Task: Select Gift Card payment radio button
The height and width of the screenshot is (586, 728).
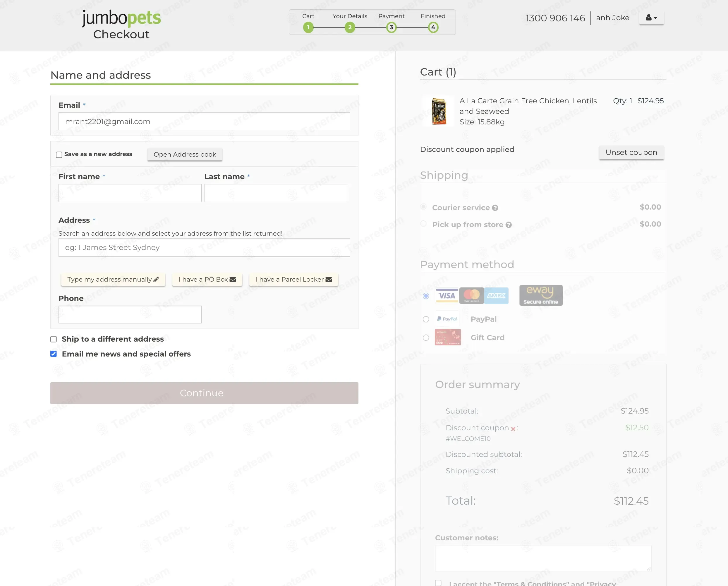Action: [426, 338]
